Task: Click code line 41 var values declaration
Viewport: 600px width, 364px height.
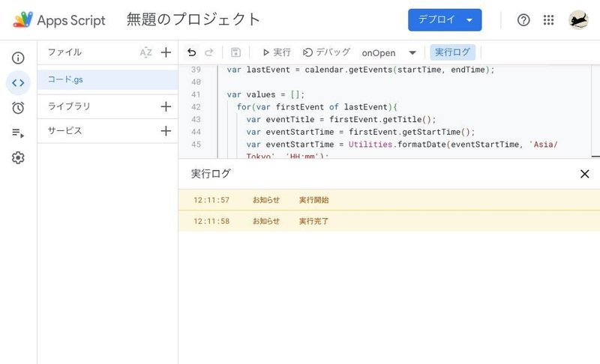Action: click(x=265, y=94)
